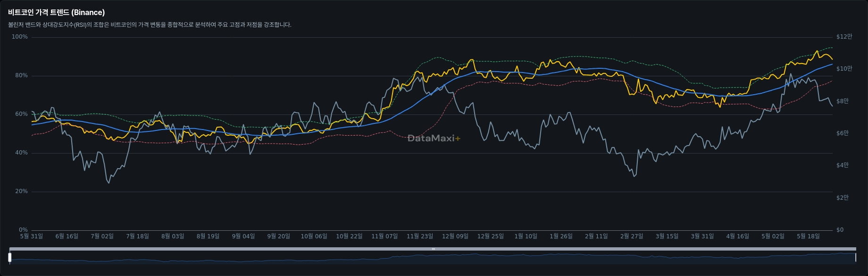Click the 80% RSI axis label
Screen dimensions: 868x276
[21, 75]
